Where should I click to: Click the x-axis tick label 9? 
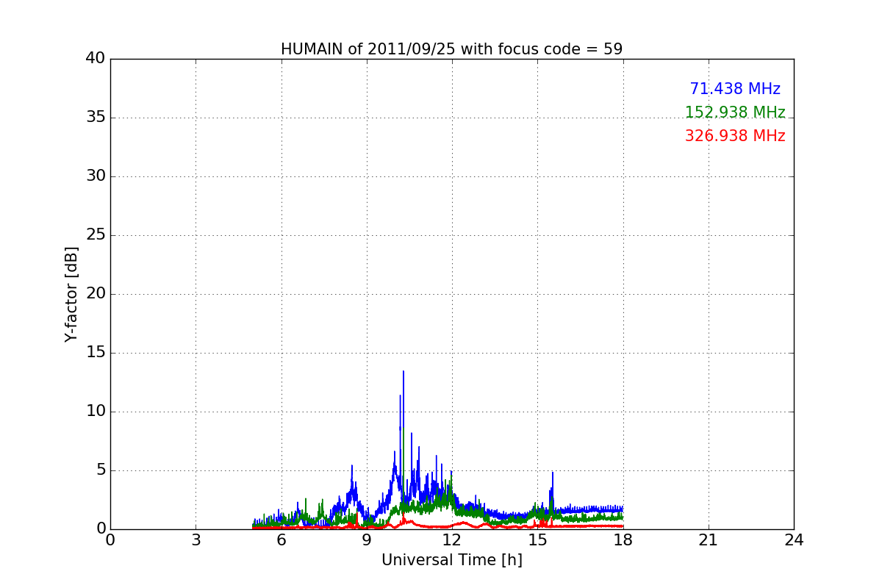[367, 540]
